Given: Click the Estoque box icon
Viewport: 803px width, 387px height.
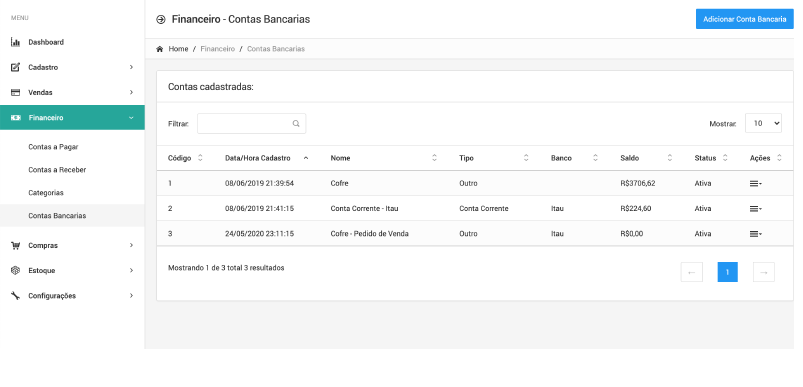Looking at the screenshot, I should (15, 270).
